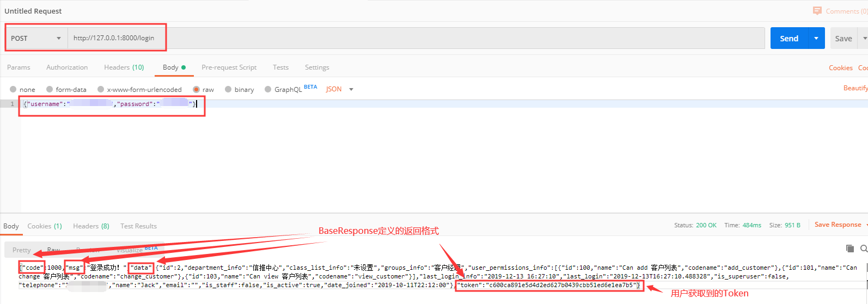This screenshot has height=304, width=868.
Task: Open the response Cookies (1) tab
Action: [45, 226]
